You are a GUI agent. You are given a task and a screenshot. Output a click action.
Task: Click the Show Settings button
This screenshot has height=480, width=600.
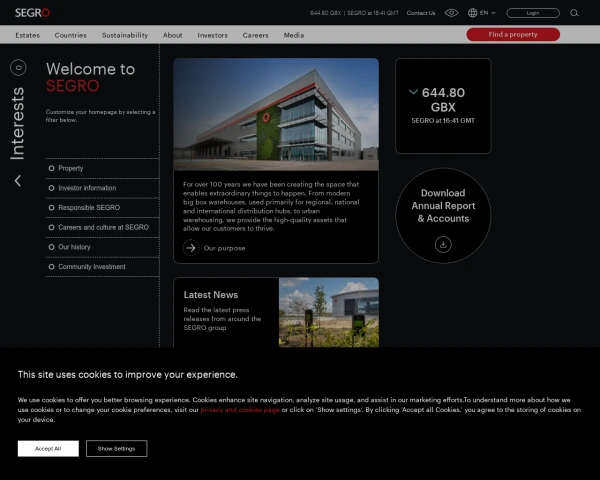[x=116, y=449]
